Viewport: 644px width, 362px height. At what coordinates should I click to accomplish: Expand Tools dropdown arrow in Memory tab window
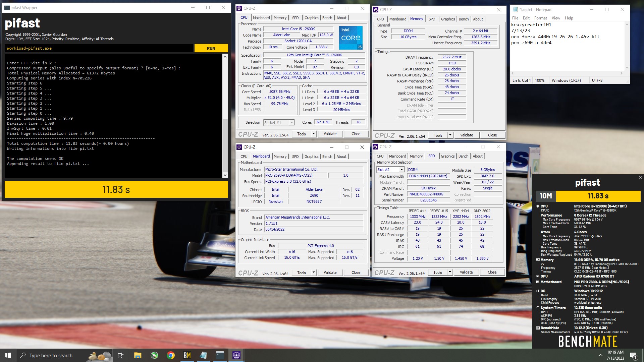(x=450, y=135)
